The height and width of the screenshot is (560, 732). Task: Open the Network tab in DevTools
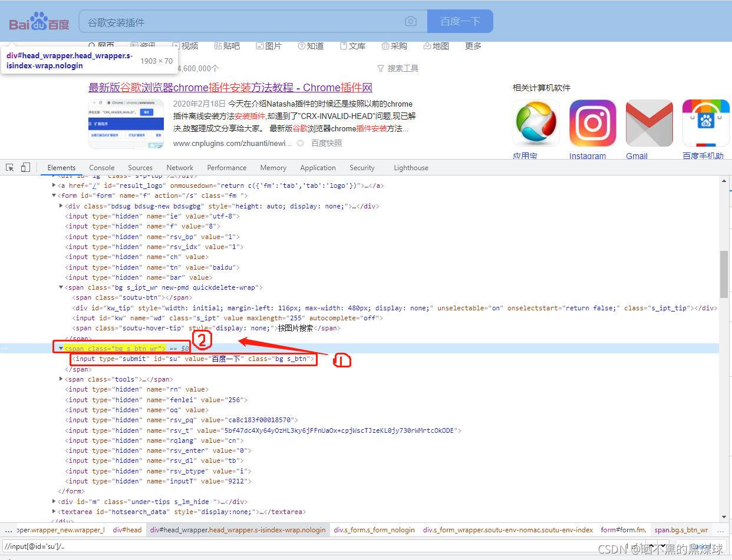180,168
